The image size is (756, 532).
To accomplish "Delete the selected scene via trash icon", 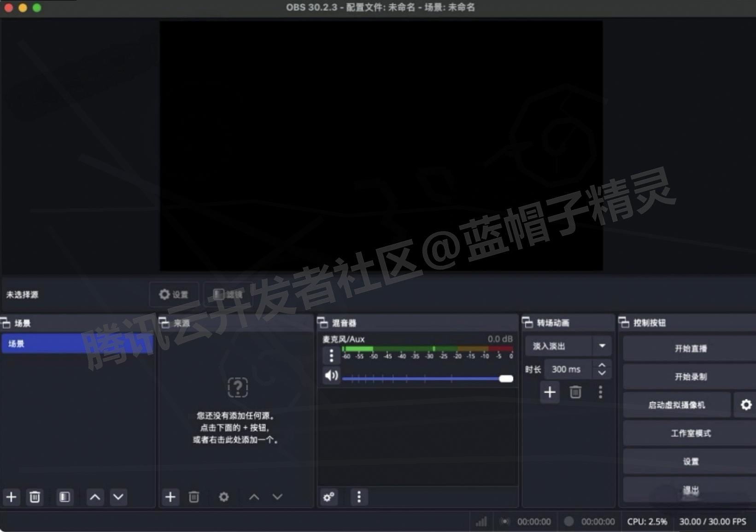I will tap(35, 497).
